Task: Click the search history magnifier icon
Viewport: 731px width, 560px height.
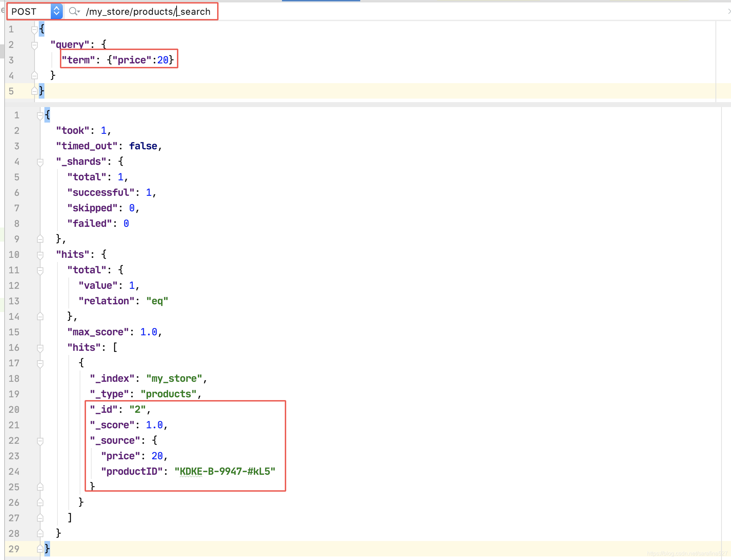Action: click(x=74, y=11)
